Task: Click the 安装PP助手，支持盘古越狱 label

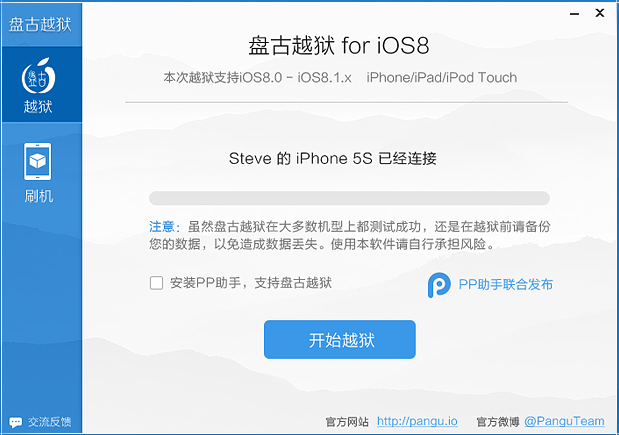Action: pyautogui.click(x=251, y=283)
